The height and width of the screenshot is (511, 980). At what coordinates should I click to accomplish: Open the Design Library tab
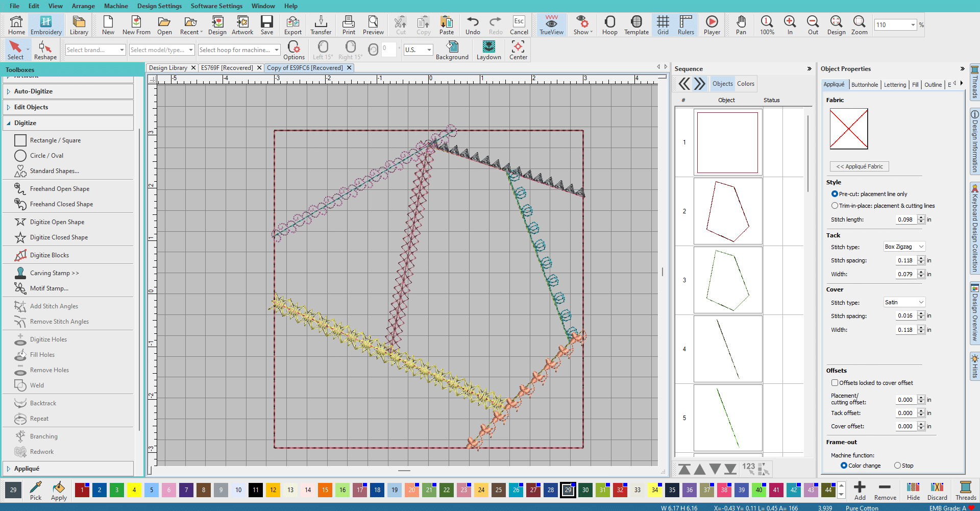pos(168,68)
